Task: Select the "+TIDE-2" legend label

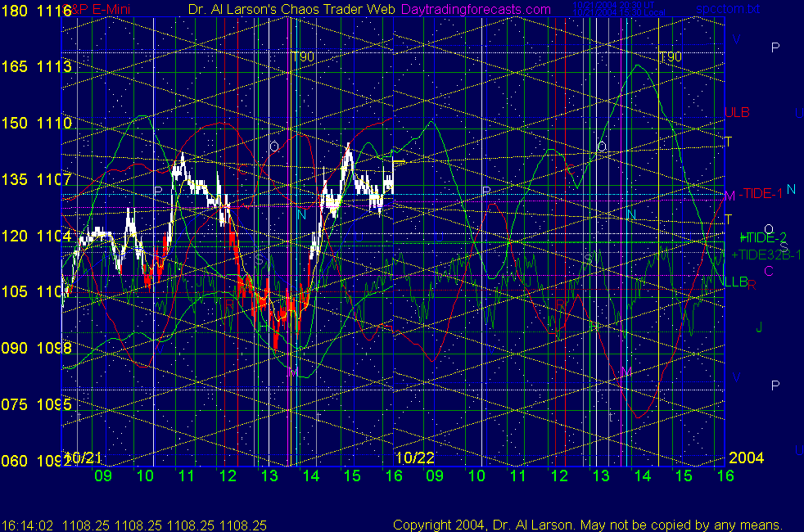Action: (763, 237)
